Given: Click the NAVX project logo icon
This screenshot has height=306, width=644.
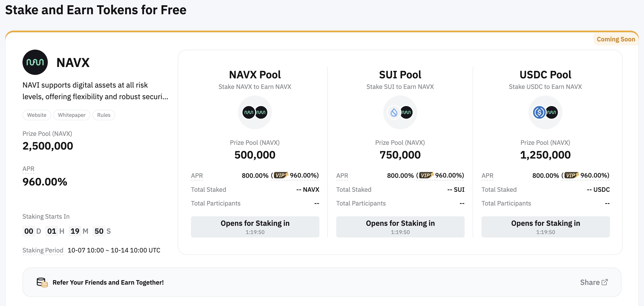Looking at the screenshot, I should click(35, 62).
